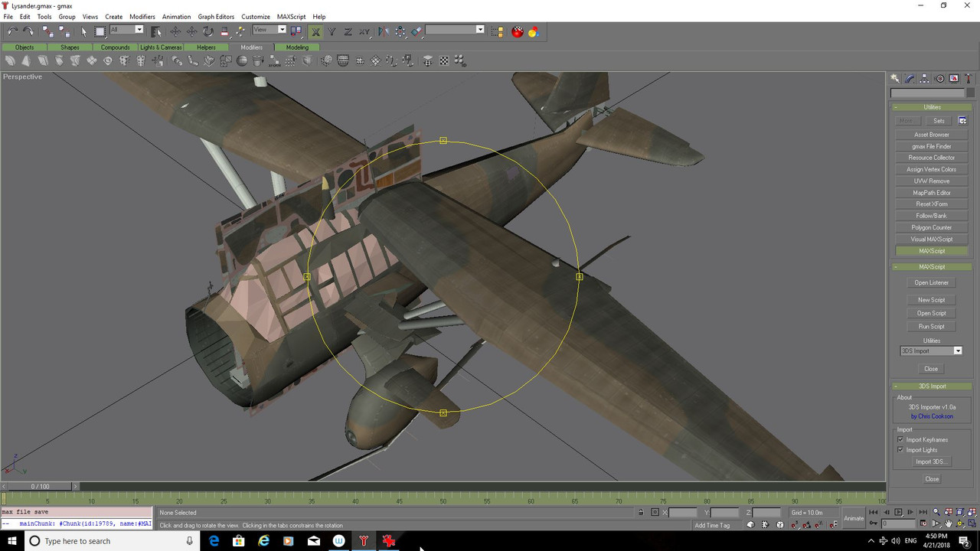Open the Select by Name icon
This screenshot has height=551, width=980.
tap(155, 31)
